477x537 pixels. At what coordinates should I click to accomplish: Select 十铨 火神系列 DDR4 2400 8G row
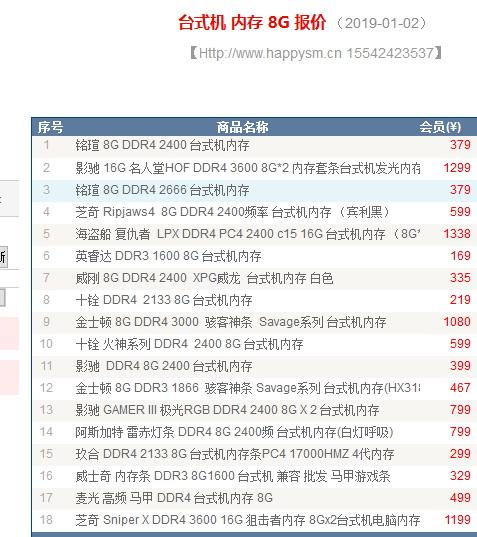click(x=254, y=344)
